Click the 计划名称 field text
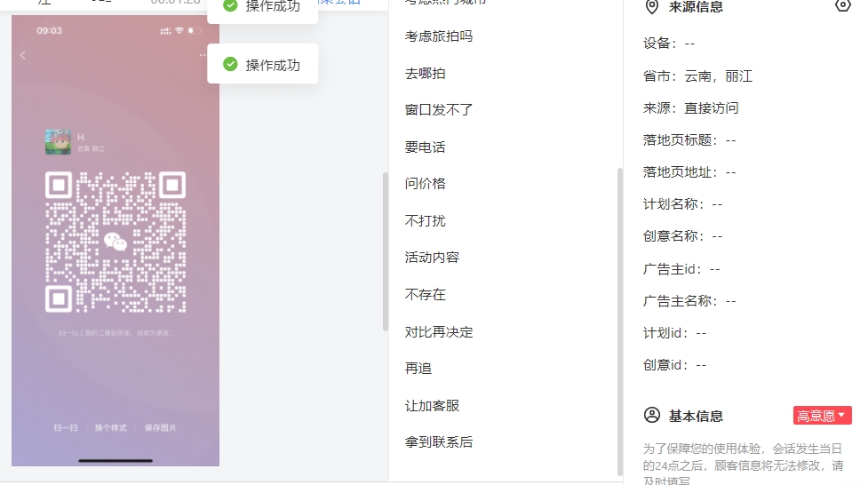The width and height of the screenshot is (868, 485). 682,205
